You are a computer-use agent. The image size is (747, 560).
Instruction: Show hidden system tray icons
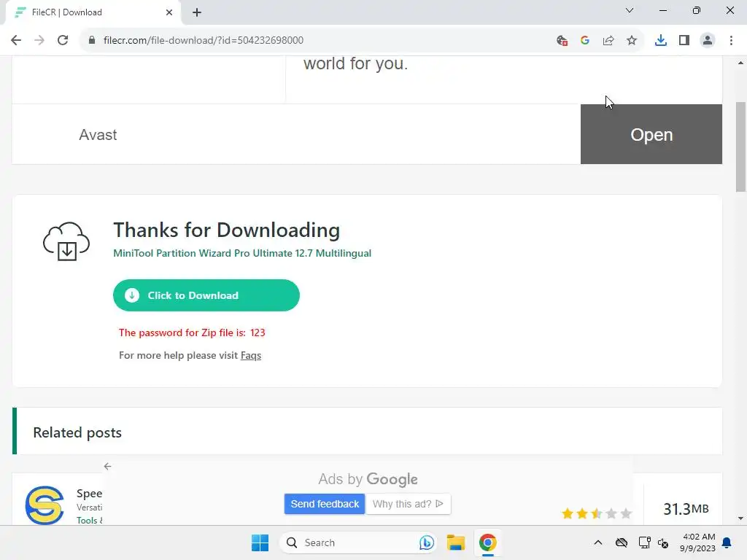point(598,542)
